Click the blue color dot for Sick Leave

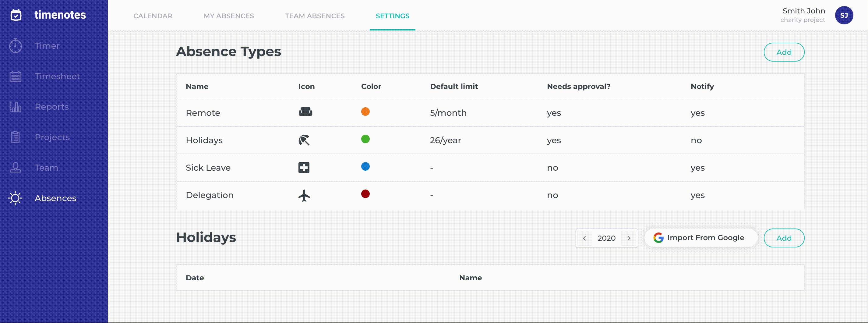click(x=365, y=167)
